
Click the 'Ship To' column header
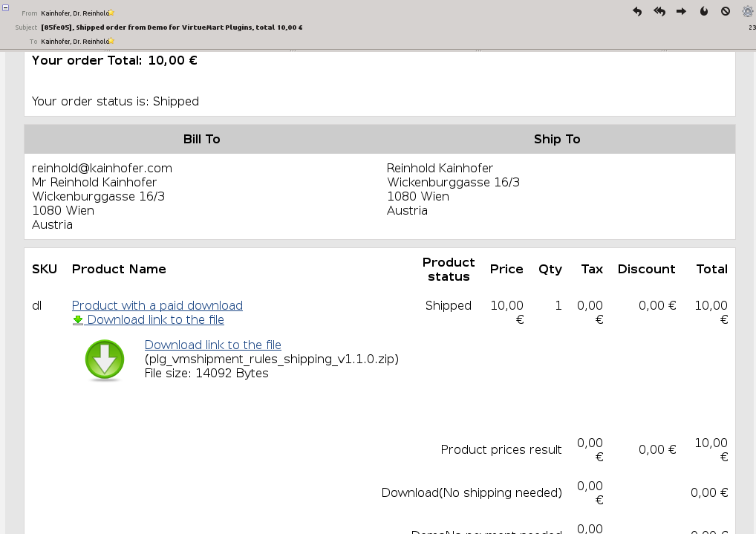point(557,139)
